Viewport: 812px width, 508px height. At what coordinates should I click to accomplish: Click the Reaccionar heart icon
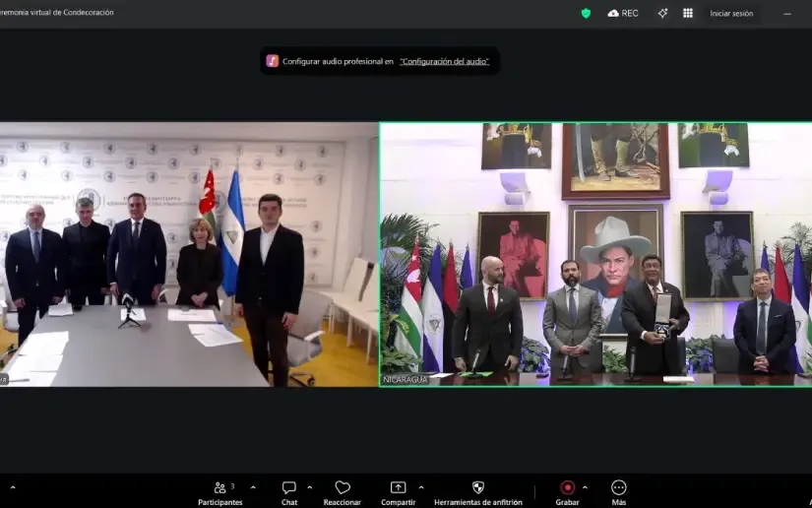coord(343,491)
